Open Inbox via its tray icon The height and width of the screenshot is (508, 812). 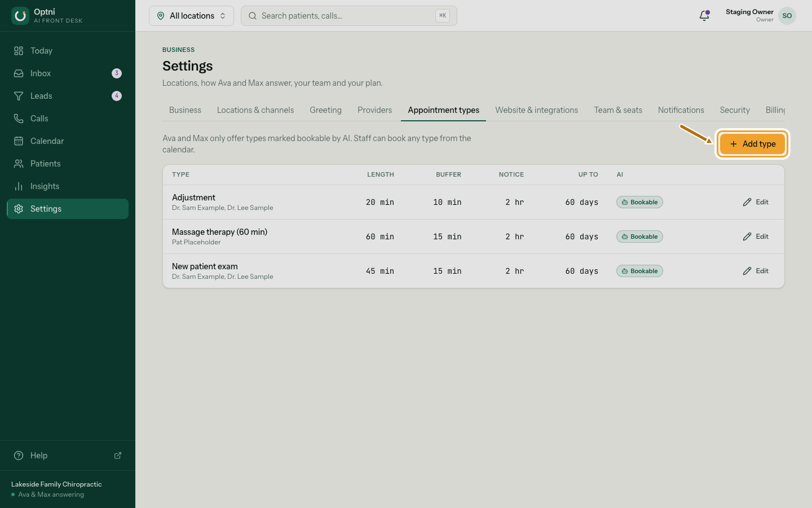pos(19,73)
